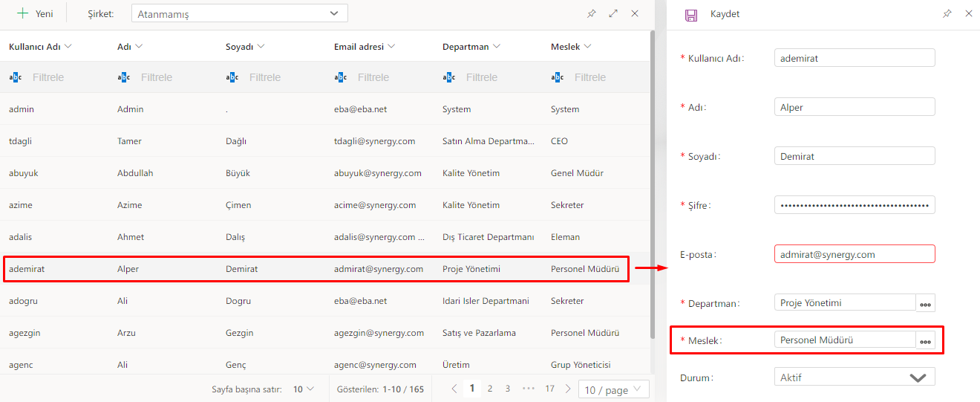This screenshot has width=980, height=402.
Task: Open the Şirket dropdown showing Atanmamış
Action: 239,13
